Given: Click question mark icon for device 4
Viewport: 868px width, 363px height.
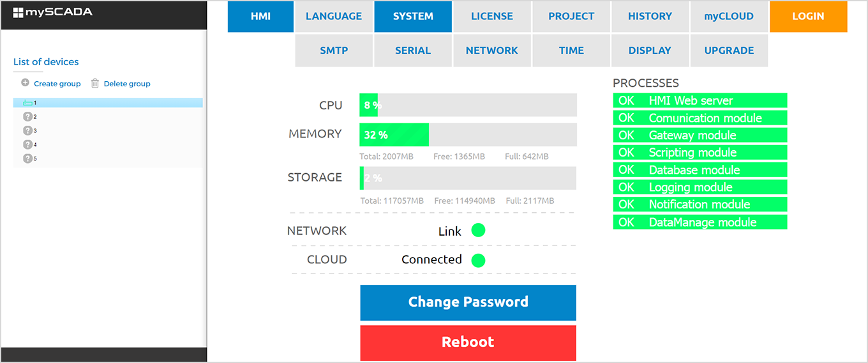Looking at the screenshot, I should point(27,144).
